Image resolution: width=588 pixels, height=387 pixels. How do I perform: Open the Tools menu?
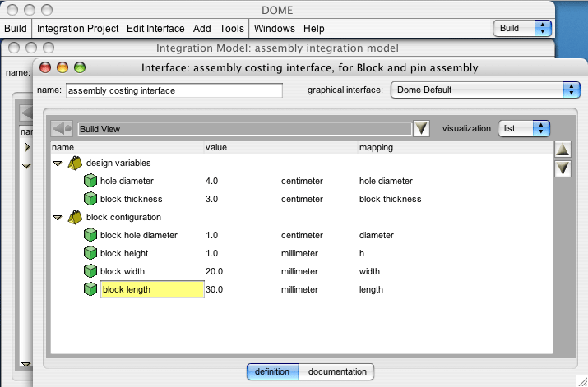coord(232,29)
